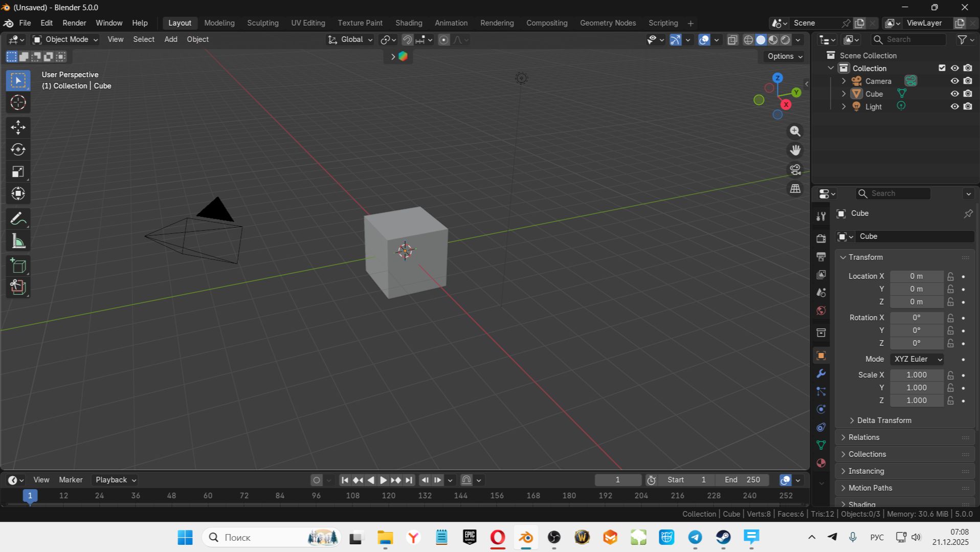Open the Modifiers wrench properties tab
The width and height of the screenshot is (980, 552).
coord(821,373)
